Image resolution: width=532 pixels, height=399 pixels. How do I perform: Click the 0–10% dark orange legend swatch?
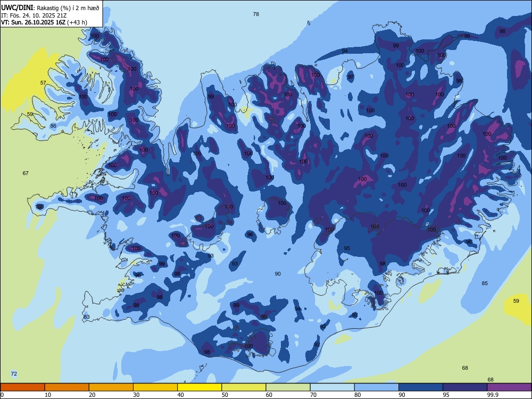(x=22, y=387)
